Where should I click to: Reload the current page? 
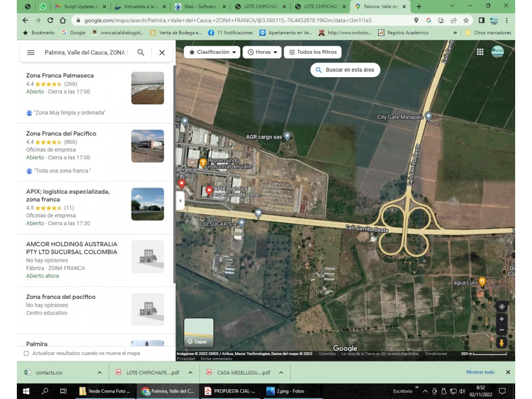[x=50, y=20]
